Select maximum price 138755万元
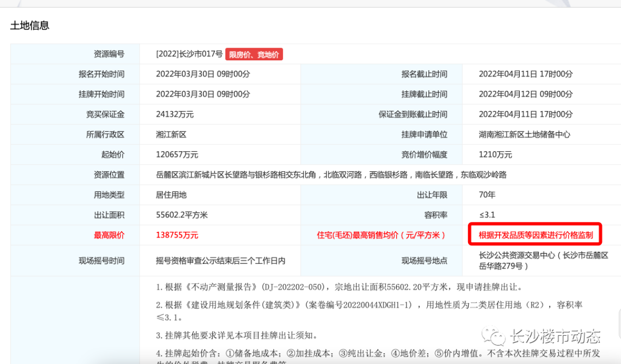This screenshot has width=621, height=364. 177,235
